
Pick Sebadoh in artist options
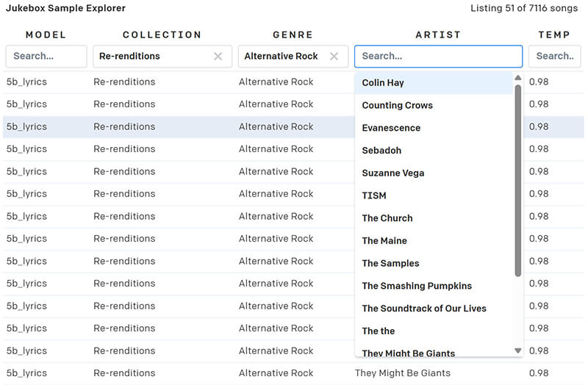(381, 151)
